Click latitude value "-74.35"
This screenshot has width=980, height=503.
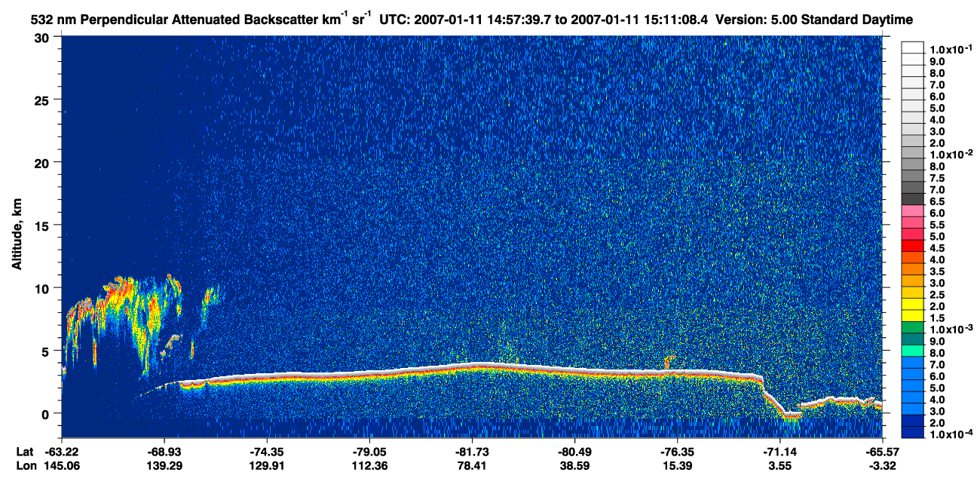(267, 451)
